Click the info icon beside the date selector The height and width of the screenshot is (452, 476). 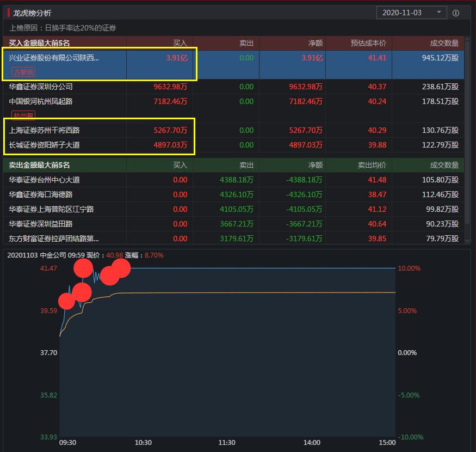(456, 13)
